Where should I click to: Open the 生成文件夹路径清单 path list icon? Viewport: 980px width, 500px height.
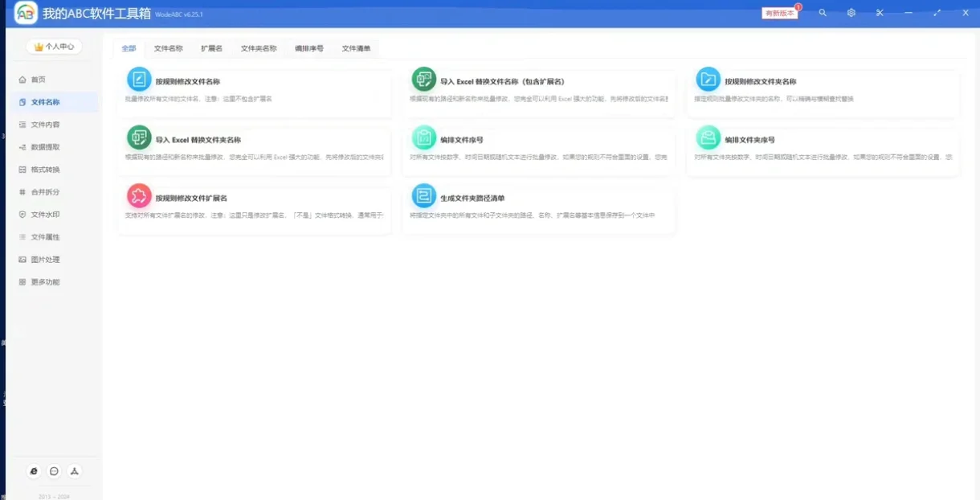coord(423,195)
